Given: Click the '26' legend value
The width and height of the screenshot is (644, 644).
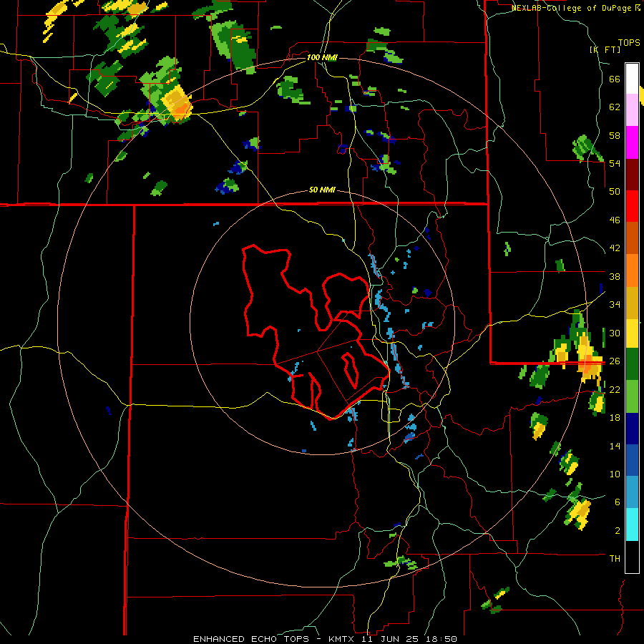Looking at the screenshot, I should [x=615, y=361].
